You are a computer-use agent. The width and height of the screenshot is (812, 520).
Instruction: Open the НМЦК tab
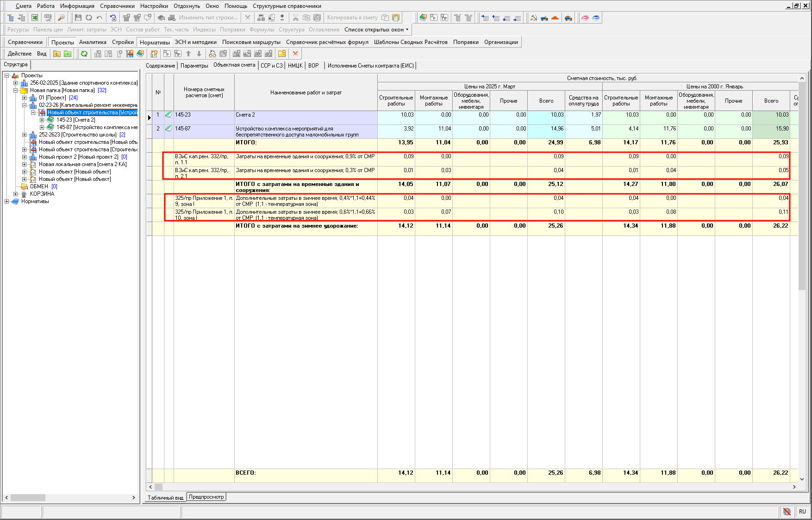tap(295, 66)
